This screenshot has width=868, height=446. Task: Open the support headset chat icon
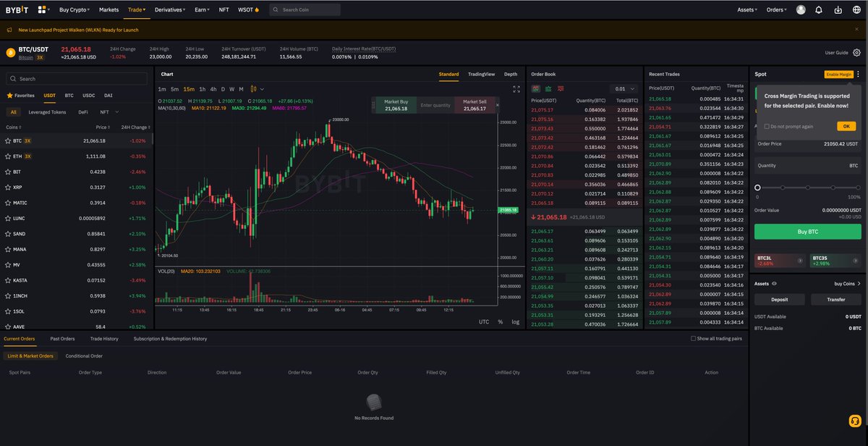[x=854, y=421]
